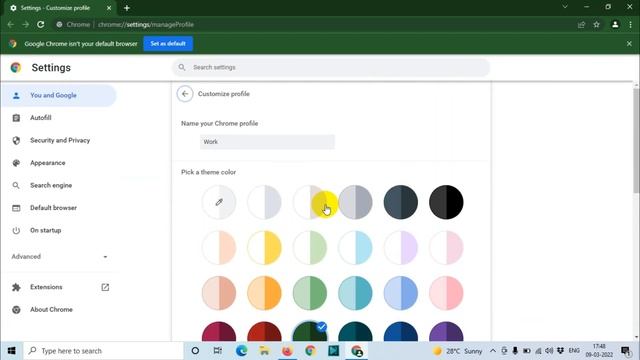This screenshot has width=640, height=360.
Task: Go back using browser back arrow
Action: pos(11,24)
